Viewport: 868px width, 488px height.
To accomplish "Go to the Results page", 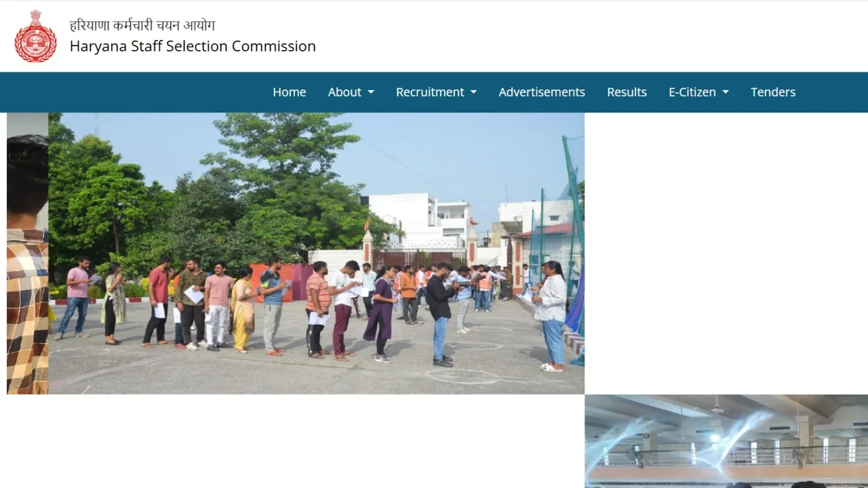I will pyautogui.click(x=627, y=92).
